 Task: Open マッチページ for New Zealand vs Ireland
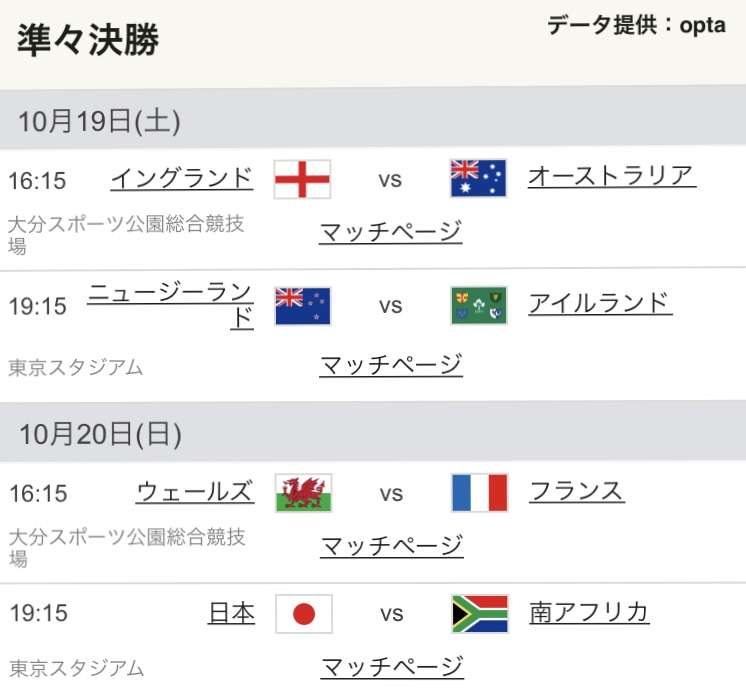point(391,365)
